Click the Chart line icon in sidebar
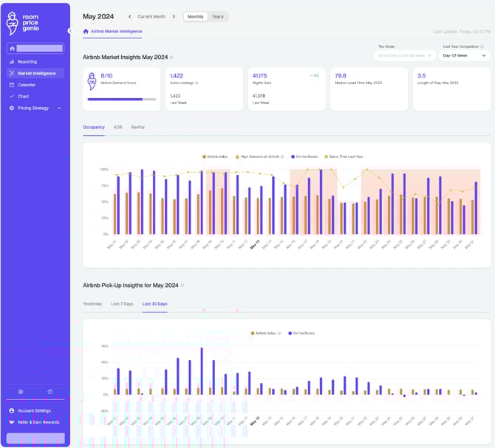 pyautogui.click(x=12, y=97)
